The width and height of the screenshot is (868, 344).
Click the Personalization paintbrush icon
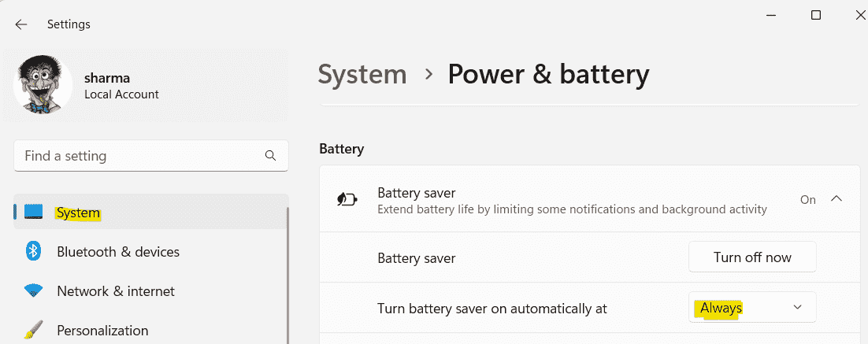coord(33,331)
